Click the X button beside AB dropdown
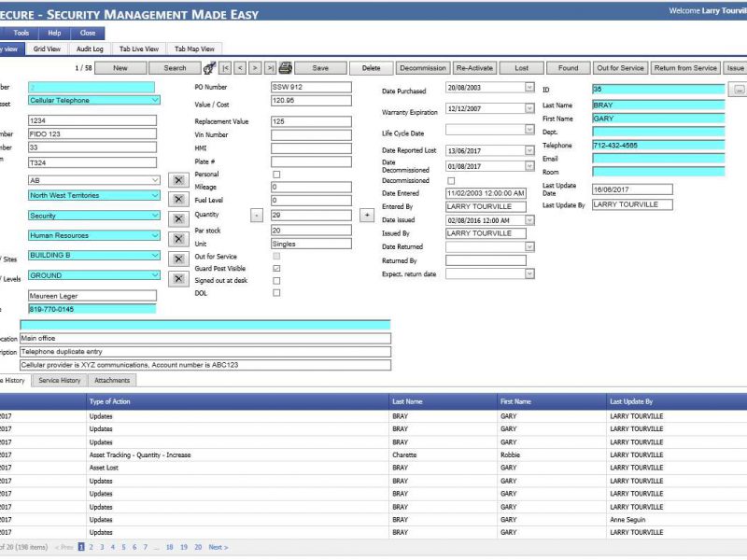Viewport: 747px width, 560px height. (x=177, y=180)
